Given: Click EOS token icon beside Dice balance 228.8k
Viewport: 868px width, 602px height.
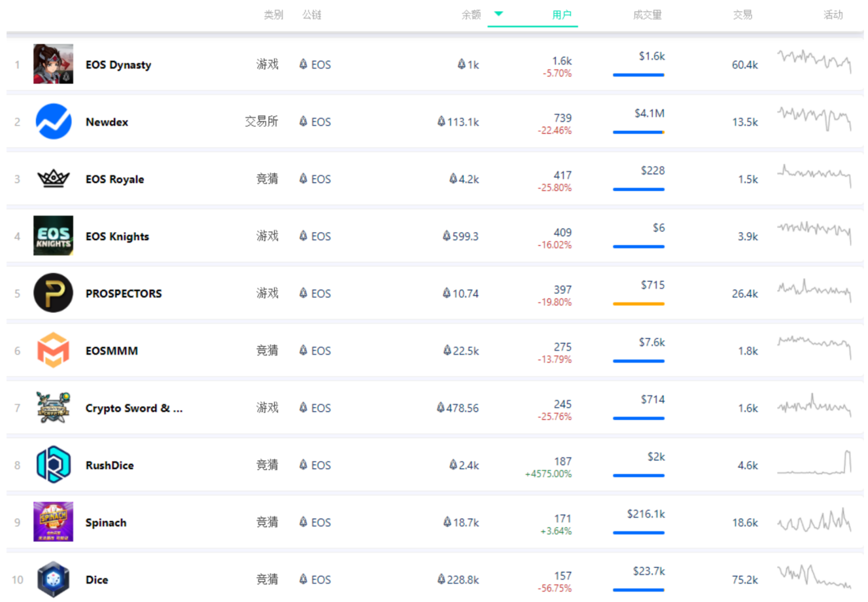Looking at the screenshot, I should pyautogui.click(x=441, y=579).
